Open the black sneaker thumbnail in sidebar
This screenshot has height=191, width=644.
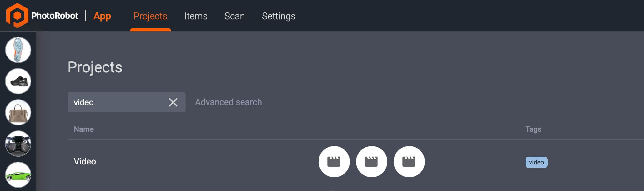pyautogui.click(x=18, y=81)
